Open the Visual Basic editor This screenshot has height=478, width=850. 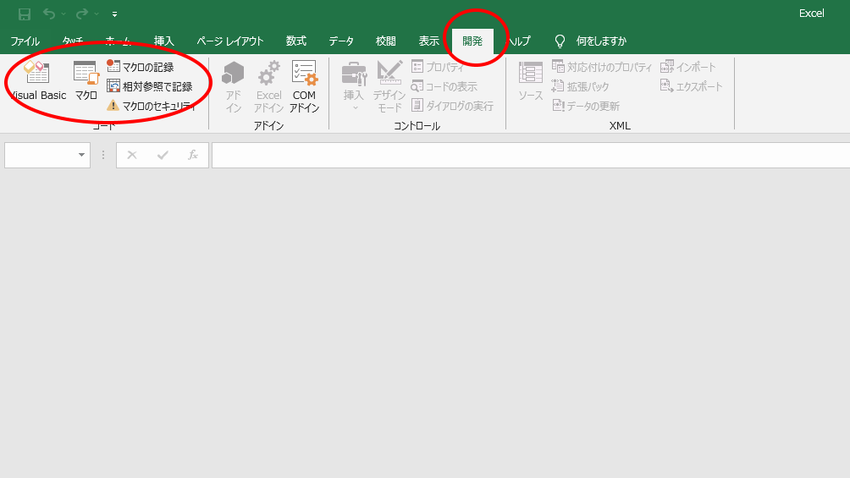(37, 81)
